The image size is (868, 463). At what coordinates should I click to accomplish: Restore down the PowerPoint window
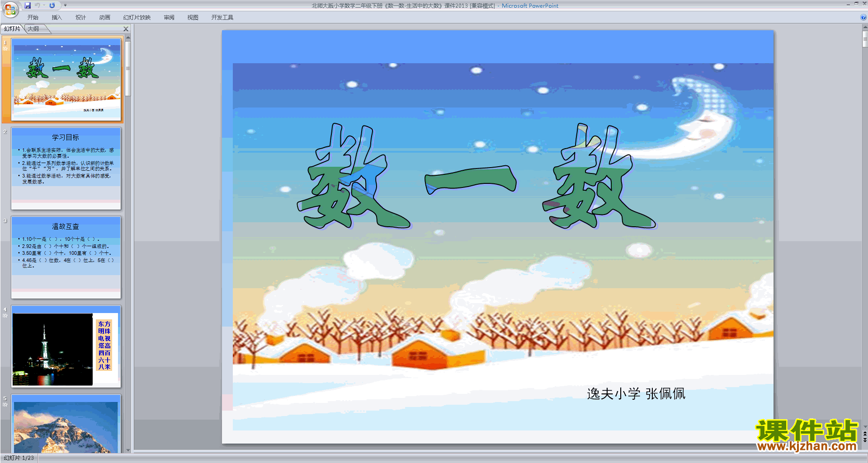pos(856,4)
